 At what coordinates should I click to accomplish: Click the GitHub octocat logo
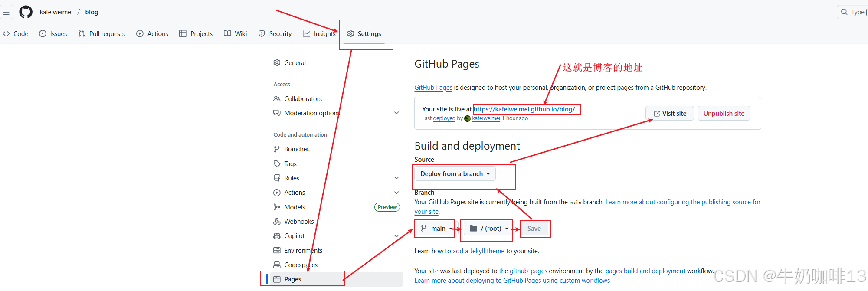point(26,12)
